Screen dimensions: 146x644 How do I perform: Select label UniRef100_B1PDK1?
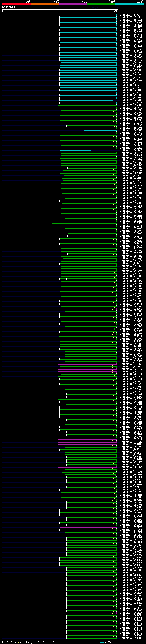click(131, 67)
